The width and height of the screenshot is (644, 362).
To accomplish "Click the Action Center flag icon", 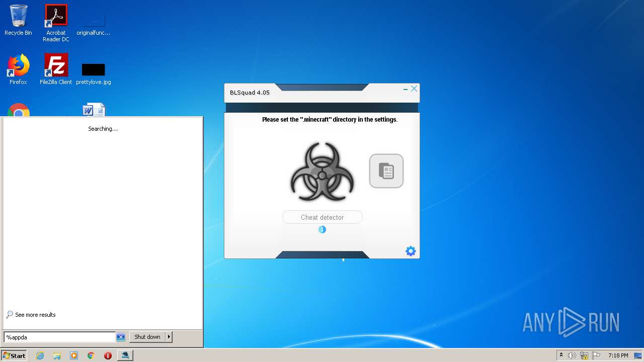I will [x=596, y=355].
